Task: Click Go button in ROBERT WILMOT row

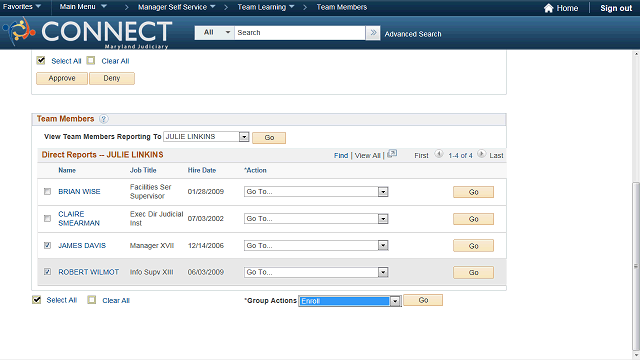Action: 473,273
